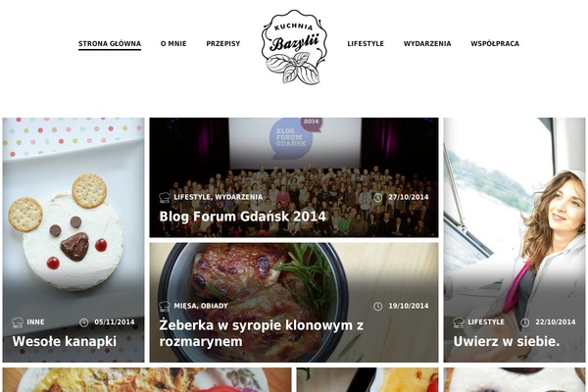Open the Przepisy menu
The height and width of the screenshot is (392, 588).
[x=223, y=44]
